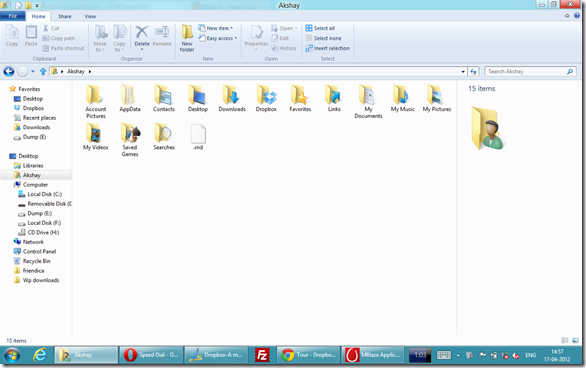The width and height of the screenshot is (586, 368).
Task: Click Network in navigation pane
Action: point(29,242)
